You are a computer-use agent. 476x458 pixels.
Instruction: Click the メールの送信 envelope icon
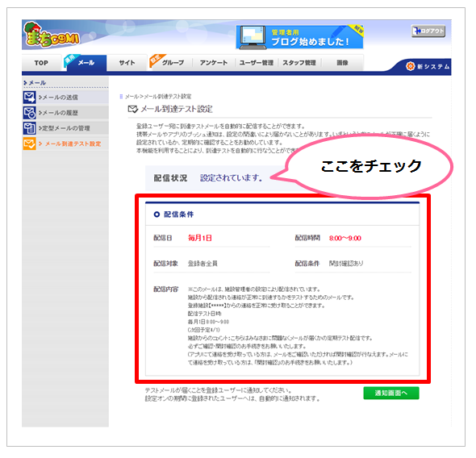click(x=29, y=98)
